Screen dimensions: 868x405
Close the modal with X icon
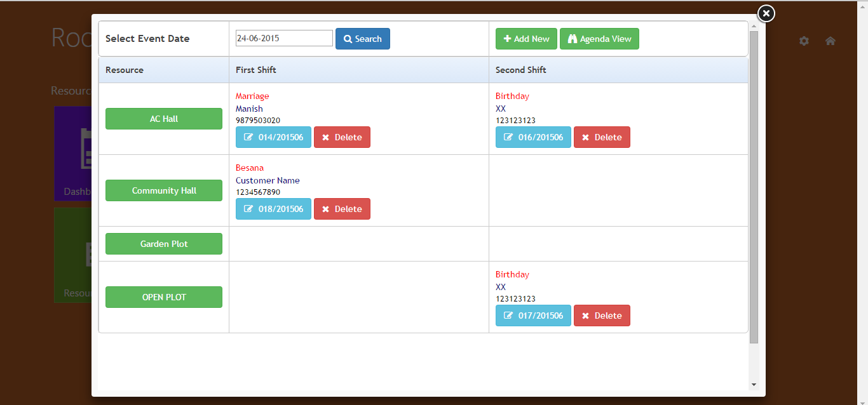point(766,13)
